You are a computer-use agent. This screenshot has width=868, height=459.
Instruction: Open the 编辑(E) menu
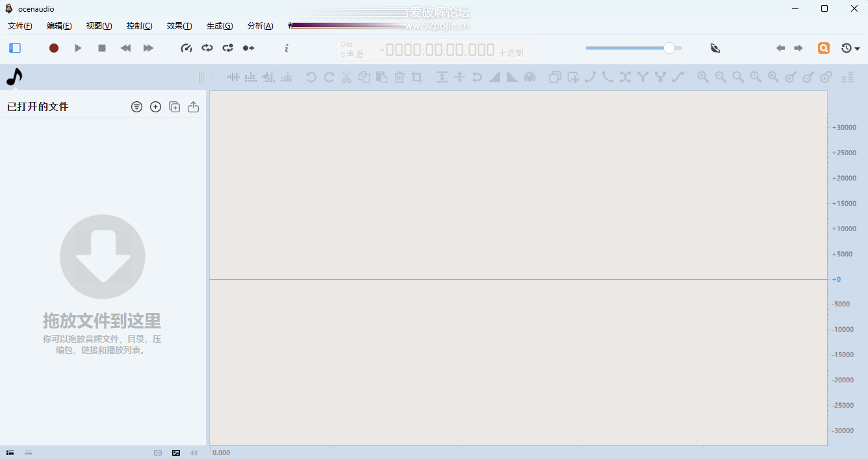(x=59, y=26)
